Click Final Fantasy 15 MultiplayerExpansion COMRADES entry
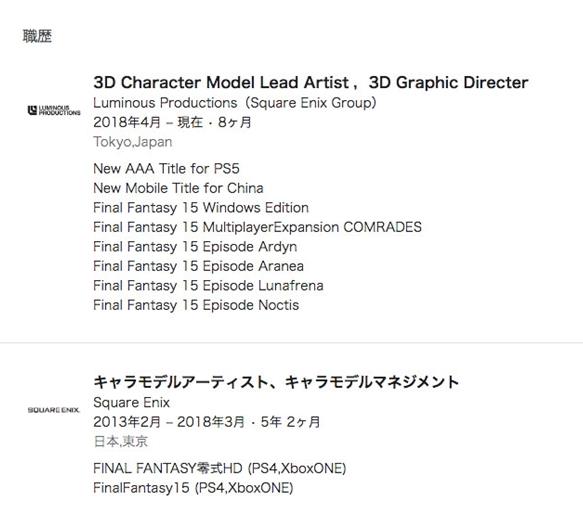The width and height of the screenshot is (583, 512). [257, 227]
